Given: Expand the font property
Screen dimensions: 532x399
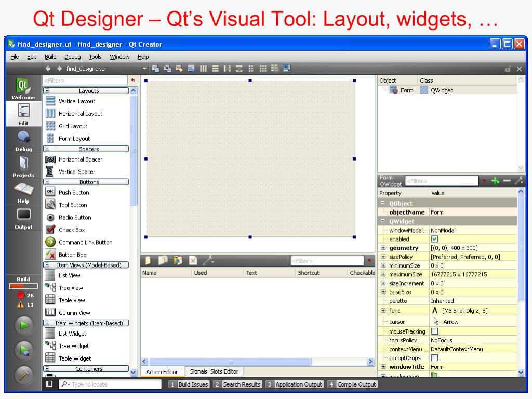Looking at the screenshot, I should 383,311.
